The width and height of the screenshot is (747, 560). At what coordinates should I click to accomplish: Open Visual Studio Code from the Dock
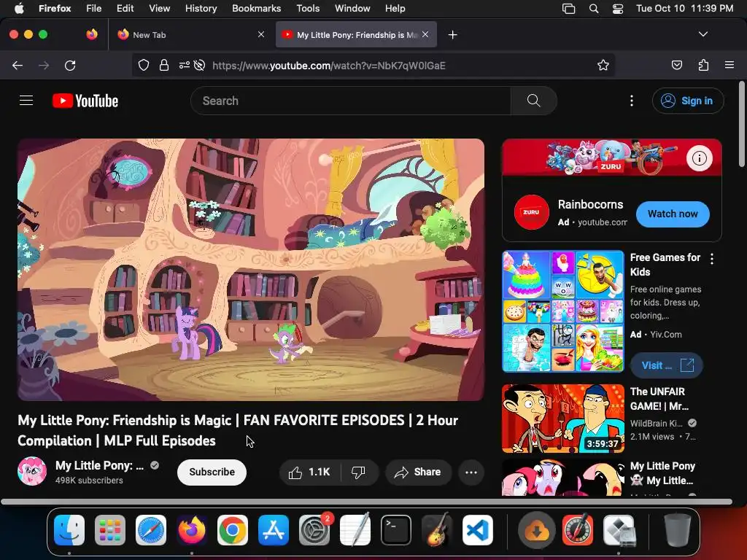tap(477, 530)
